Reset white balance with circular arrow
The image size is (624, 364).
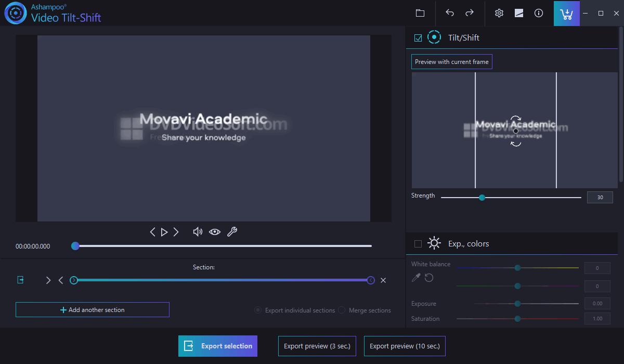coord(429,278)
